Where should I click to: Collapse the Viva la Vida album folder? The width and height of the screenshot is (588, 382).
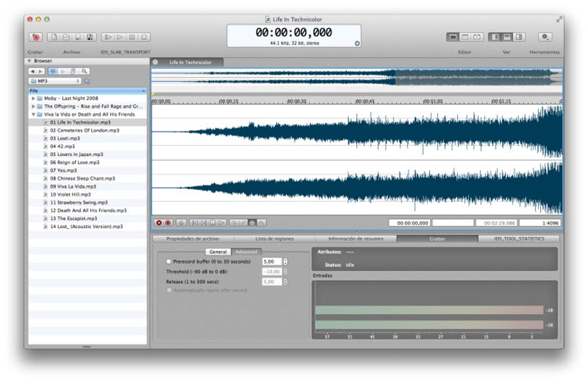(x=33, y=115)
